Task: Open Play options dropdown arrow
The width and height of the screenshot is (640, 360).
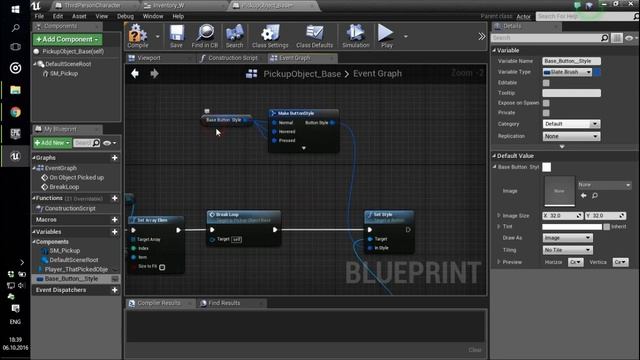Action: (406, 36)
